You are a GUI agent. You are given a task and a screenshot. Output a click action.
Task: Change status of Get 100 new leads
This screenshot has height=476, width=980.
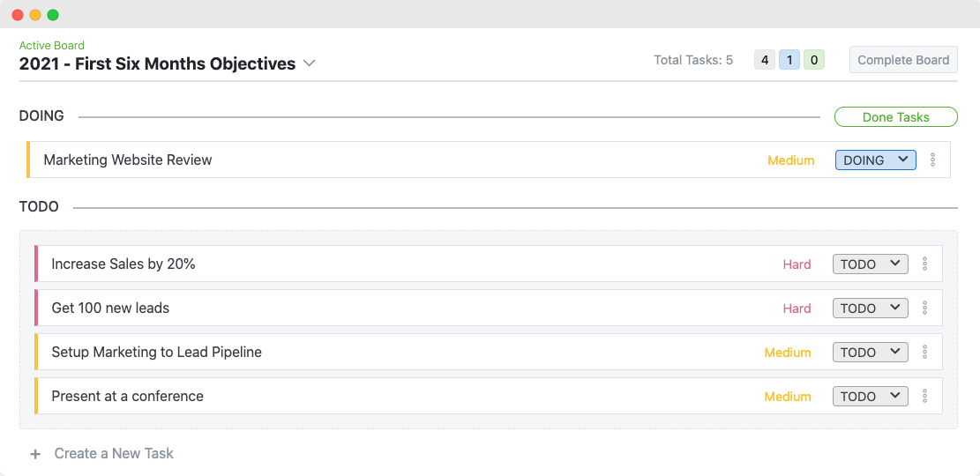click(870, 308)
